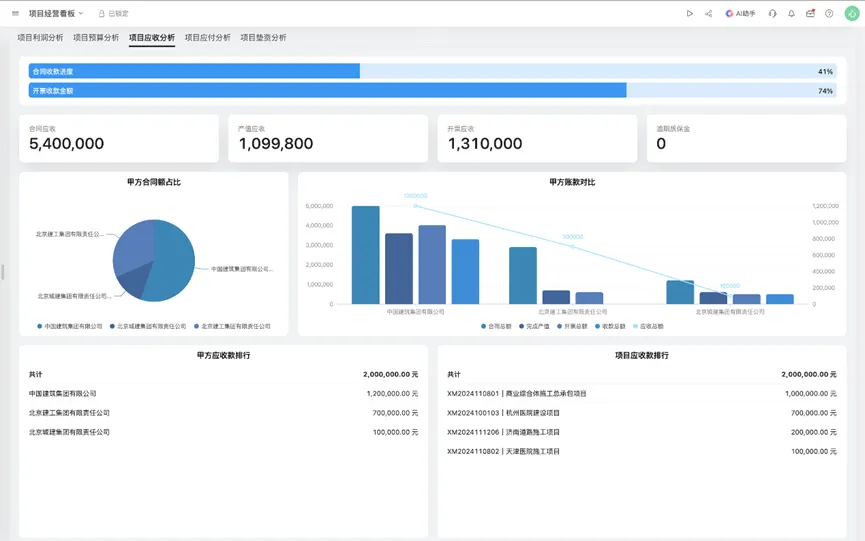Toggle 应收总额 line series in legend
This screenshot has width=865, height=541.
(x=646, y=326)
